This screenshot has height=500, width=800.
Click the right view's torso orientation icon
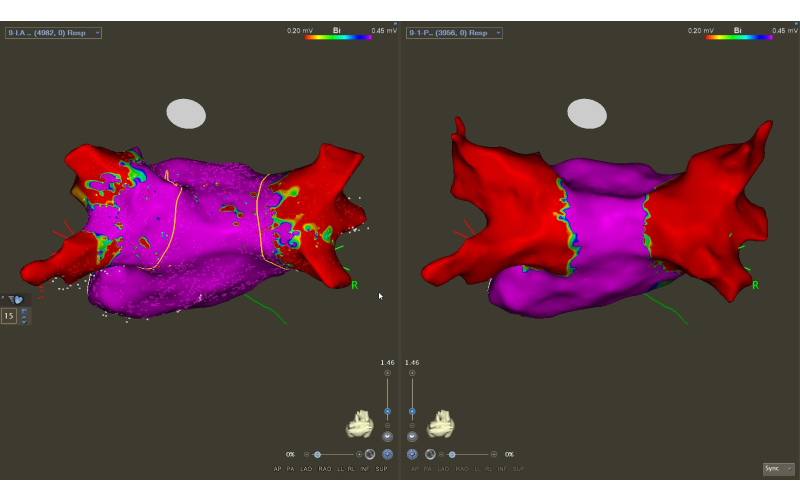pyautogui.click(x=440, y=425)
